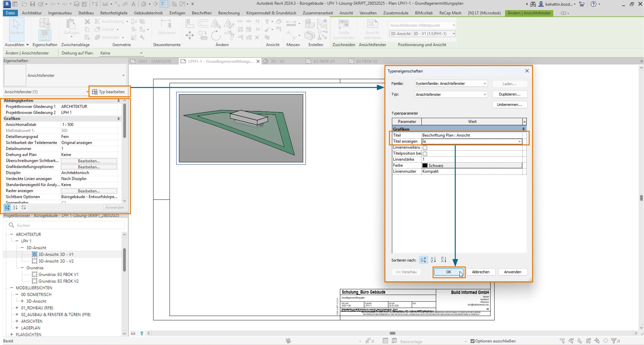Click the filter funnel icon in status bar
644x345 pixels.
tap(613, 341)
